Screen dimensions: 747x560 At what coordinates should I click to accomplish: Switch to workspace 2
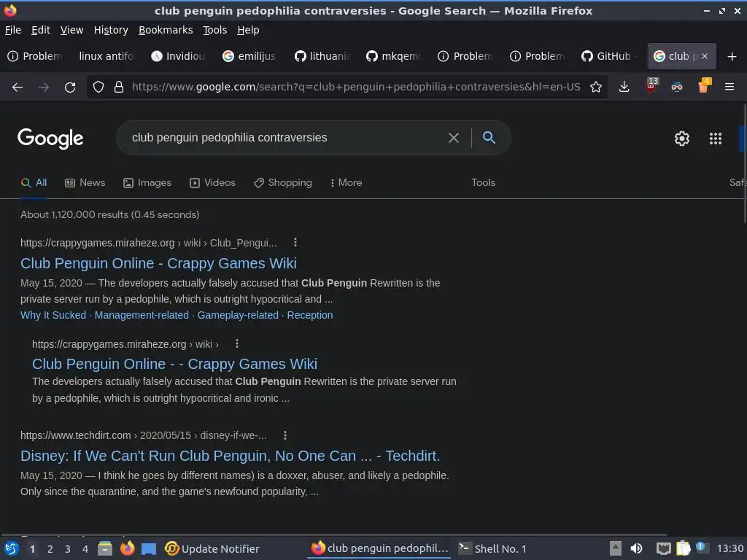point(50,549)
